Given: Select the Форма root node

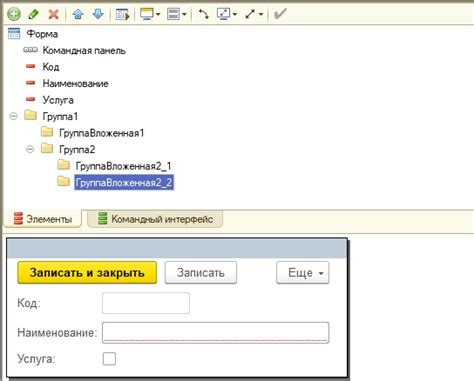Looking at the screenshot, I should [x=42, y=34].
